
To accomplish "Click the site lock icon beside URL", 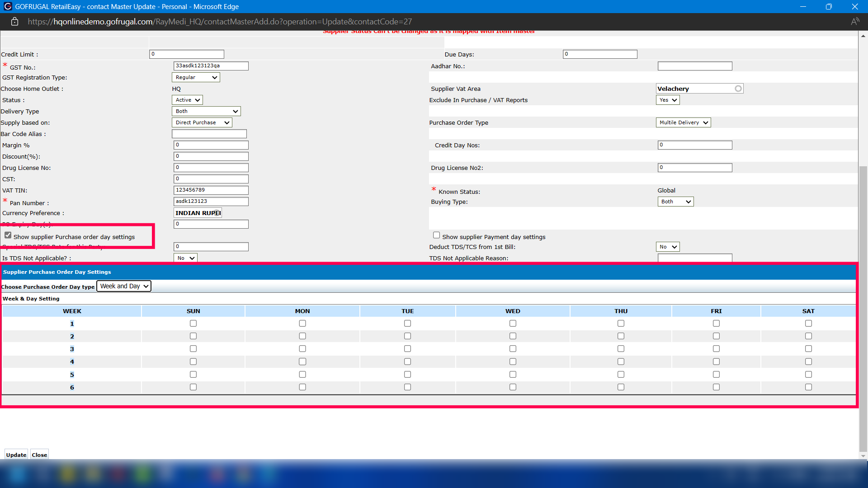I will 14,22.
